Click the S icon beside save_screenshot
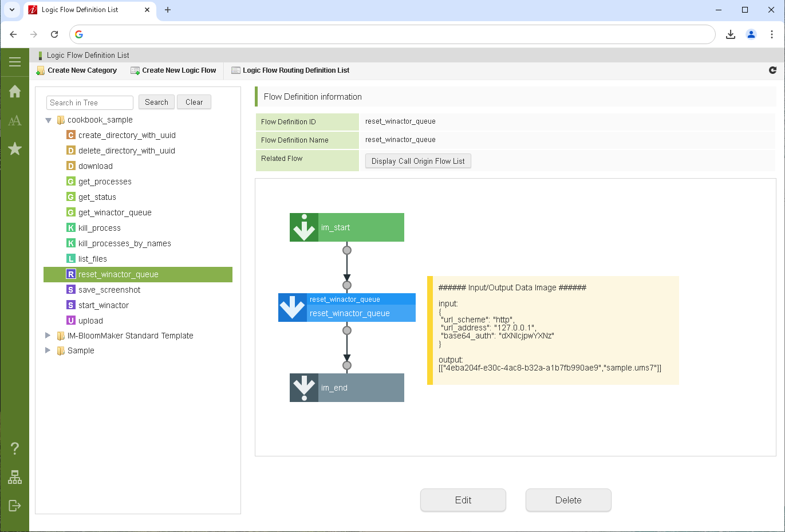The width and height of the screenshot is (785, 532). pos(71,290)
